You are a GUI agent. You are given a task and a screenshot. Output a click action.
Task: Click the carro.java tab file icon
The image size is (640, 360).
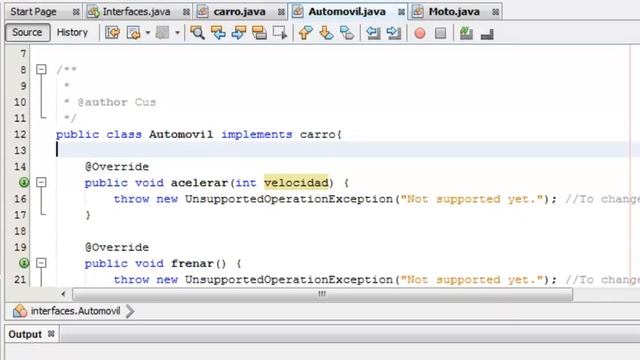[203, 12]
